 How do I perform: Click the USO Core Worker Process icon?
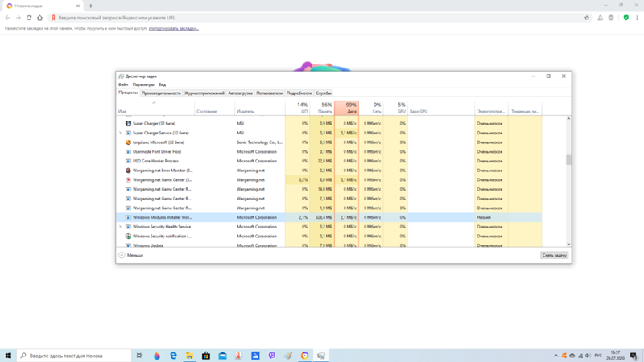(x=128, y=162)
